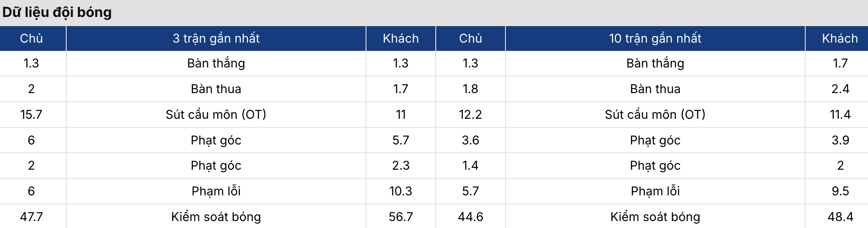Select the 3.6 corner kicks cell
The height and width of the screenshot is (228, 868).
(470, 140)
